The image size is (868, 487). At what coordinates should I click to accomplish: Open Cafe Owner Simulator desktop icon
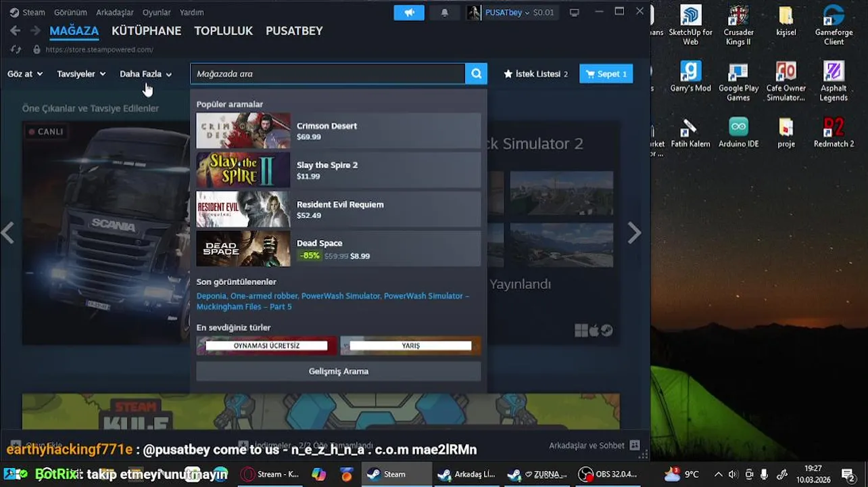click(x=786, y=81)
